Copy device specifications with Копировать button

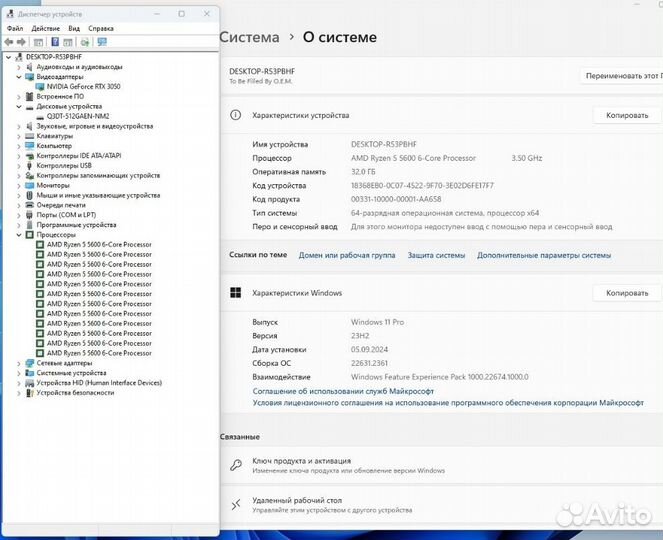pyautogui.click(x=627, y=115)
